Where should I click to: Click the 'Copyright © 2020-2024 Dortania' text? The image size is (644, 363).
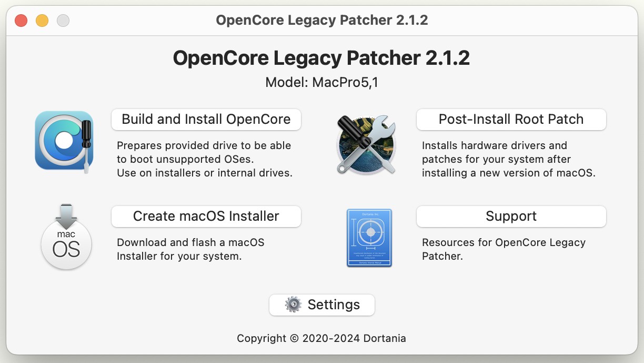click(321, 338)
